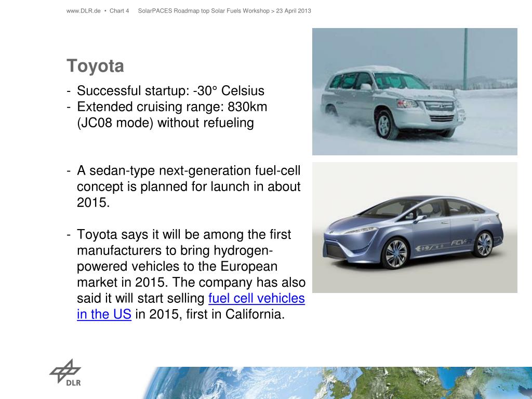The width and height of the screenshot is (532, 399).
Task: Click the 'A sedan-type next-generation fuel-cell' line
Action: [x=189, y=170]
